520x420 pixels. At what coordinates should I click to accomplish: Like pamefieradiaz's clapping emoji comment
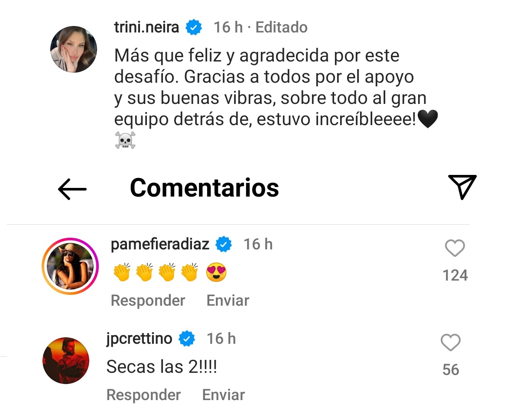tap(454, 248)
